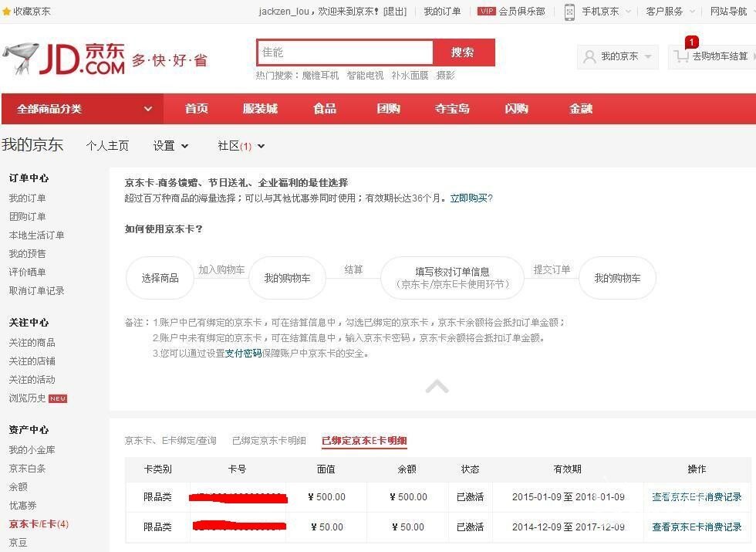Click the 我的京东 user avatar icon

click(589, 56)
